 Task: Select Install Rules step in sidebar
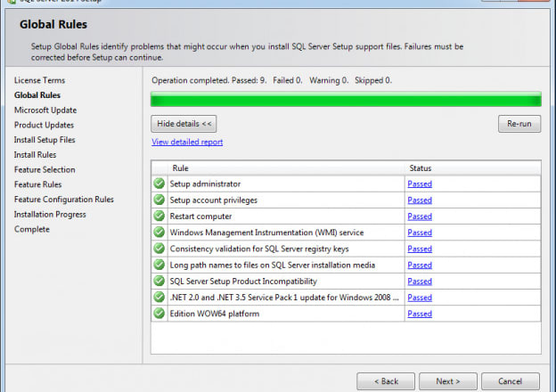(x=35, y=155)
